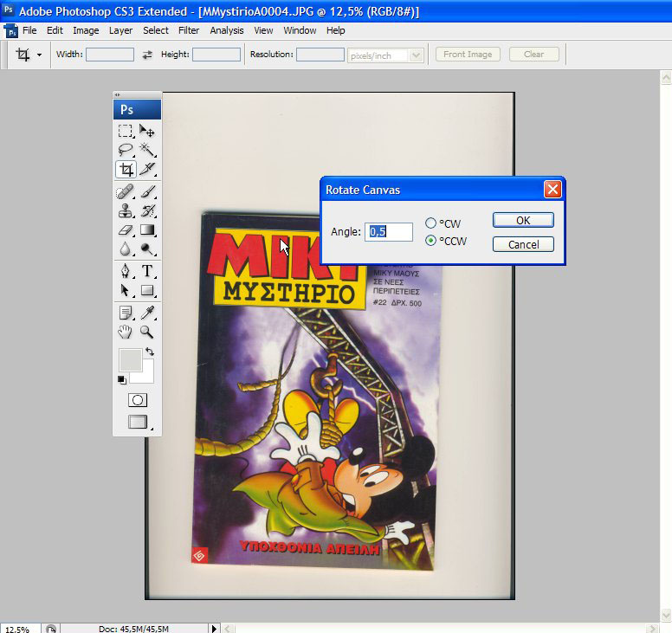Select the Pen tool
The width and height of the screenshot is (672, 633).
click(x=126, y=271)
